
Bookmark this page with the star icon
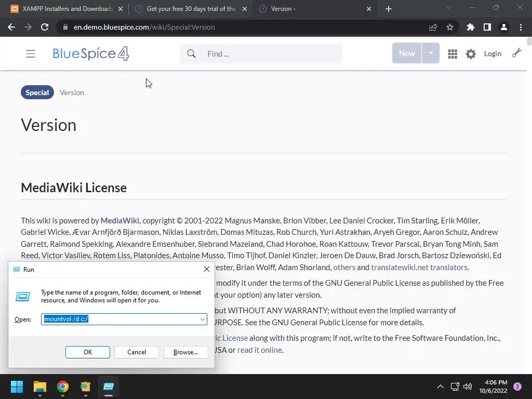(450, 27)
